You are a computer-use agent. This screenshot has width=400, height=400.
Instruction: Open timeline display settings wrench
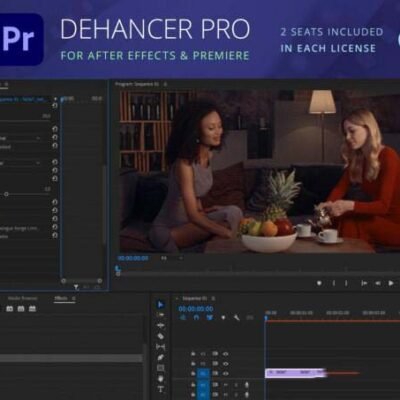tap(237, 318)
